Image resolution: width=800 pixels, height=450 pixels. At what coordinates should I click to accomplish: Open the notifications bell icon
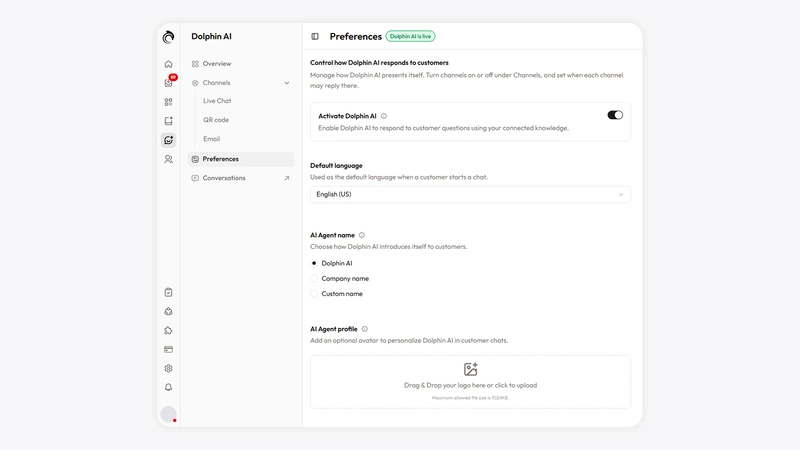click(168, 388)
